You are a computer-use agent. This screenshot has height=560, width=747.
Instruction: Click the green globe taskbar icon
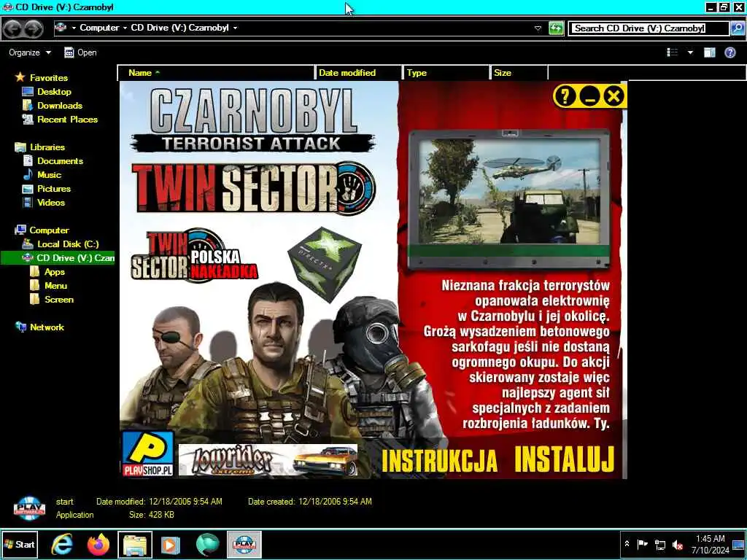(x=207, y=544)
